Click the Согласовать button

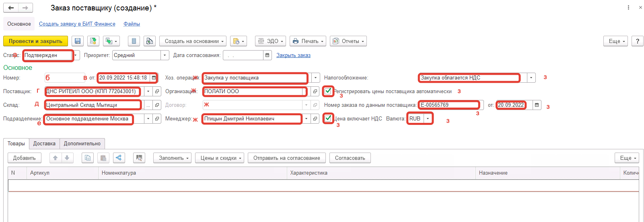click(x=350, y=158)
